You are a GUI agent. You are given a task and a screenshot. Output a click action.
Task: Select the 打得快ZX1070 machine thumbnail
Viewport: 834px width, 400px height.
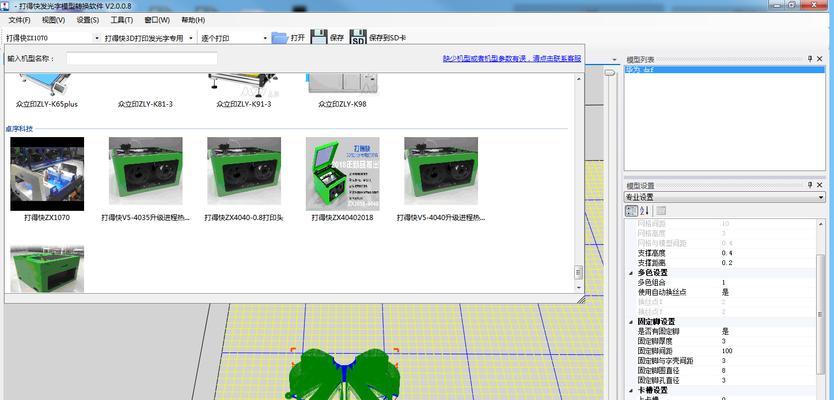pos(47,174)
